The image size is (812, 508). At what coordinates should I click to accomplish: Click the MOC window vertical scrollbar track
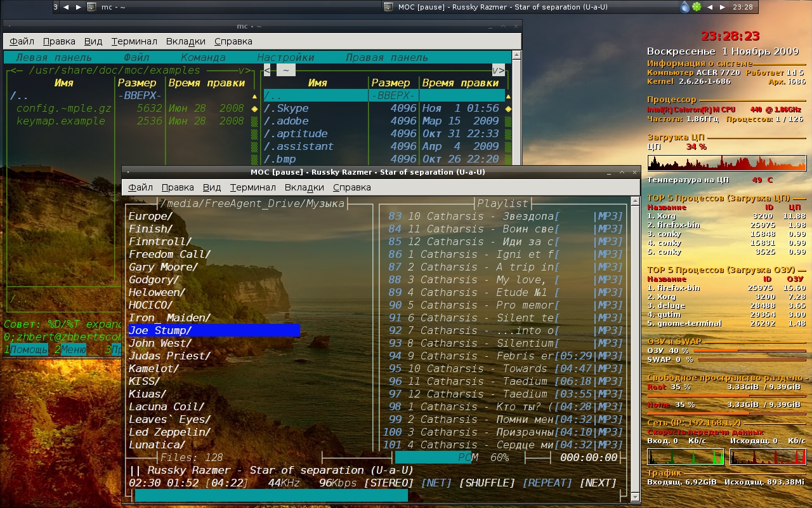(x=636, y=349)
